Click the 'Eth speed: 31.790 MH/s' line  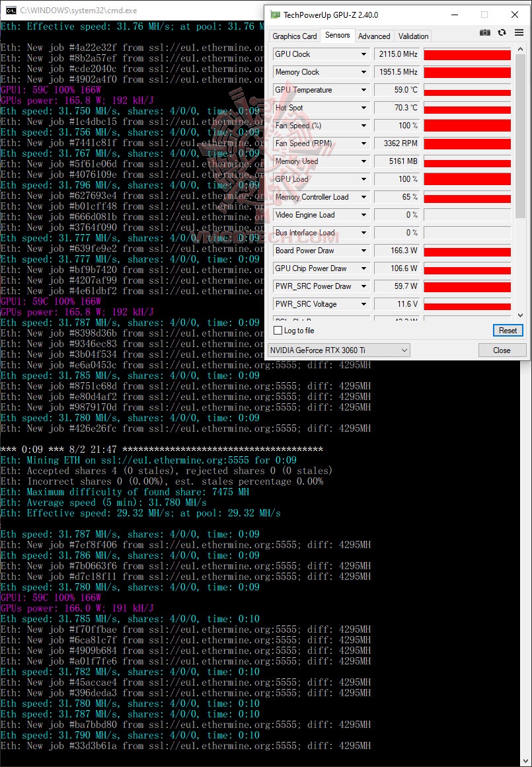pos(130,735)
